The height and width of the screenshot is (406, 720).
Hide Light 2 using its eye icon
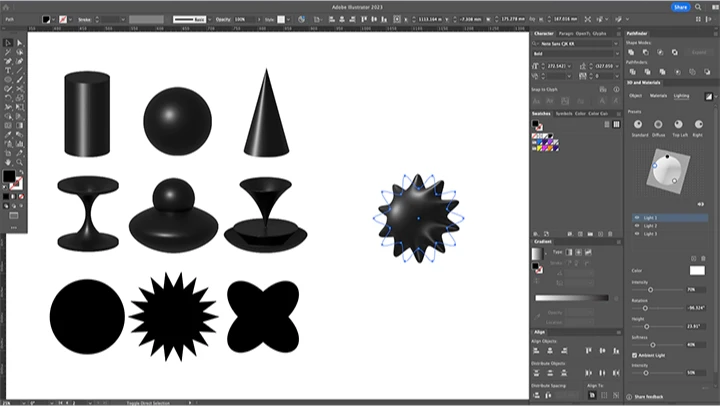click(x=636, y=226)
